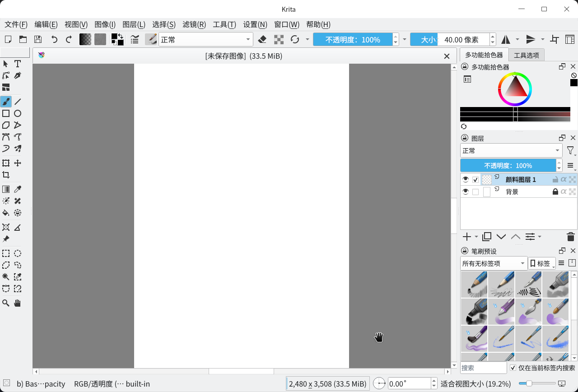Click the brush preset 搜索 field
Screen dimensions: 578x392
483,368
